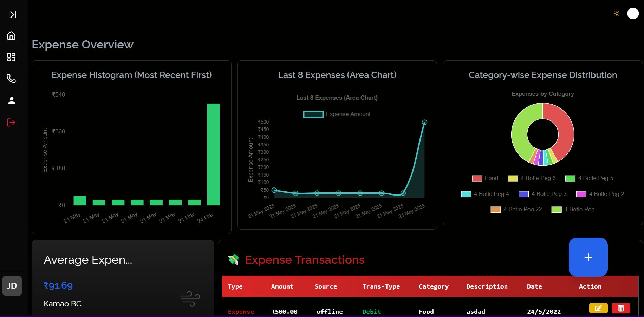Sort table by Amount column header
The height and width of the screenshot is (317, 644).
pos(282,286)
